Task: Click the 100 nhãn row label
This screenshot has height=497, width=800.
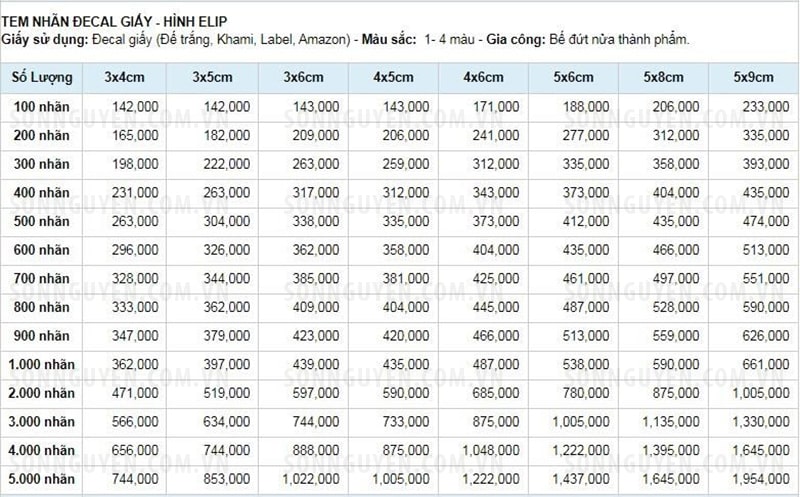Action: (x=41, y=107)
